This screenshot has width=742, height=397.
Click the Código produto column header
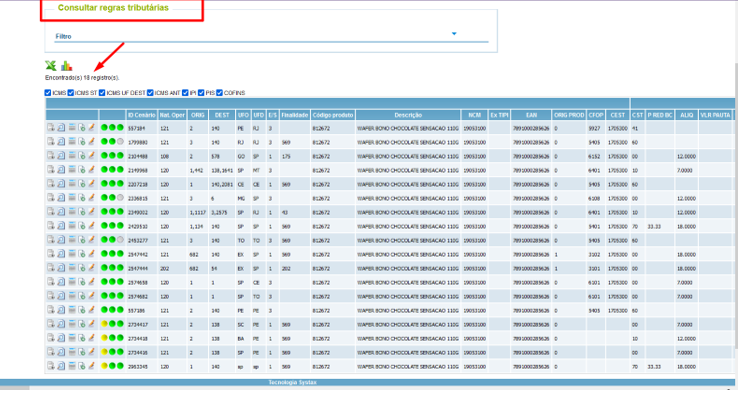pos(333,115)
